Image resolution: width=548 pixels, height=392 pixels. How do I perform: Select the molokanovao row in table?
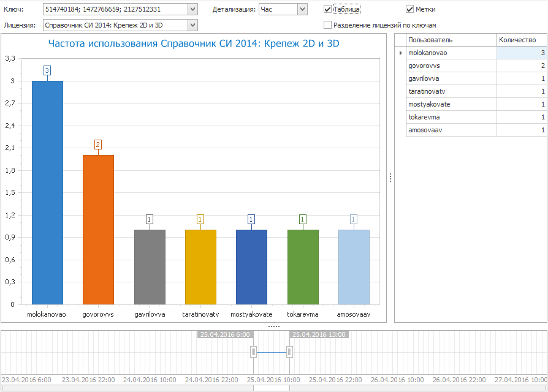(x=451, y=53)
